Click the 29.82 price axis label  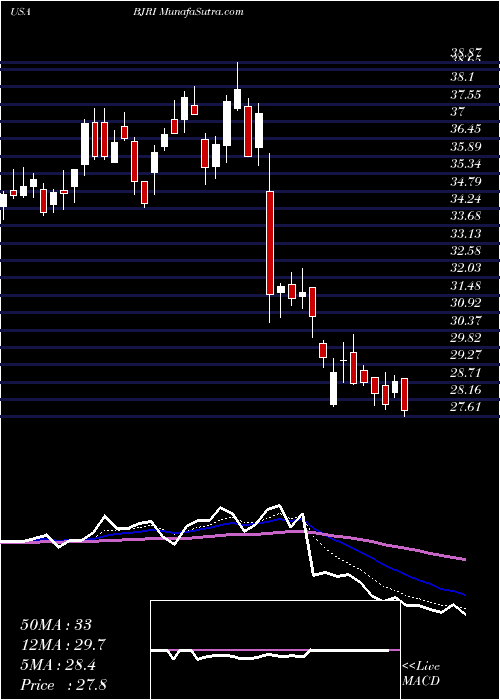click(466, 338)
